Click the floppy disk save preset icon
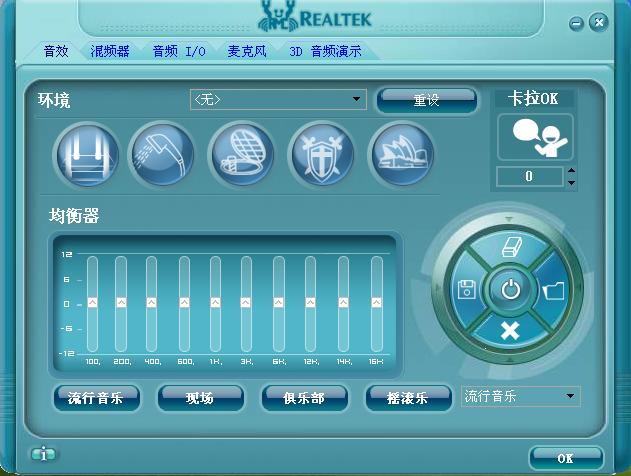This screenshot has width=631, height=476. [465, 291]
